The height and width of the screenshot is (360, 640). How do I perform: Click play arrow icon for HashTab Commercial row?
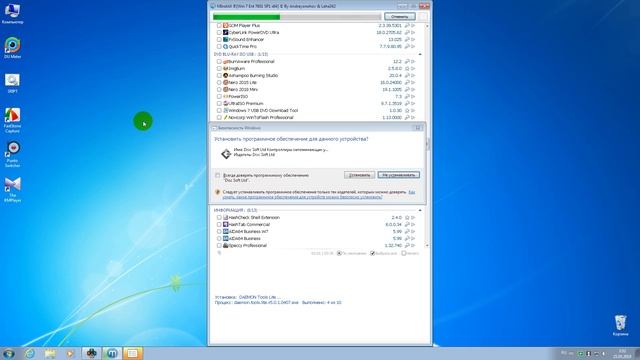(413, 224)
